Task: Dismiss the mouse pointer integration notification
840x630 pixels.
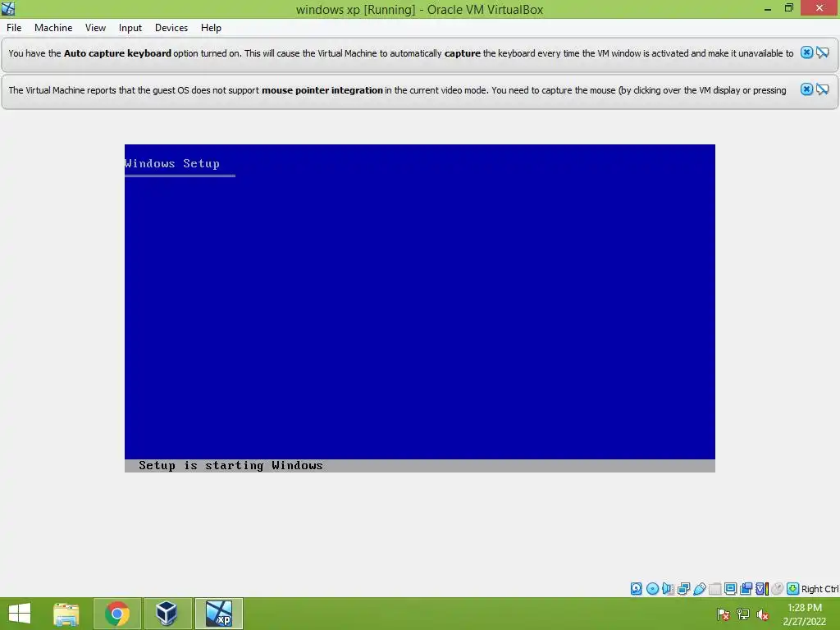Action: point(806,89)
